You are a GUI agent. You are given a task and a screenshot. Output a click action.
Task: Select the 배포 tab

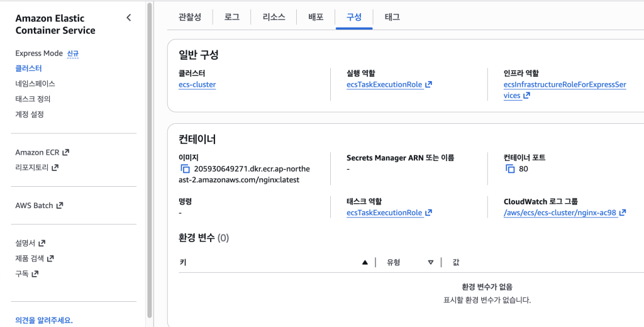(x=316, y=17)
